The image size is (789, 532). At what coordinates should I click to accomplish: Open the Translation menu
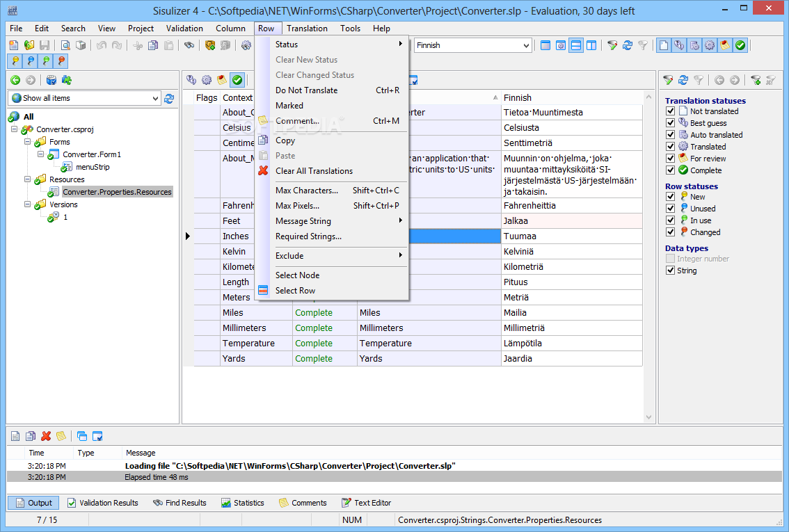tap(307, 29)
